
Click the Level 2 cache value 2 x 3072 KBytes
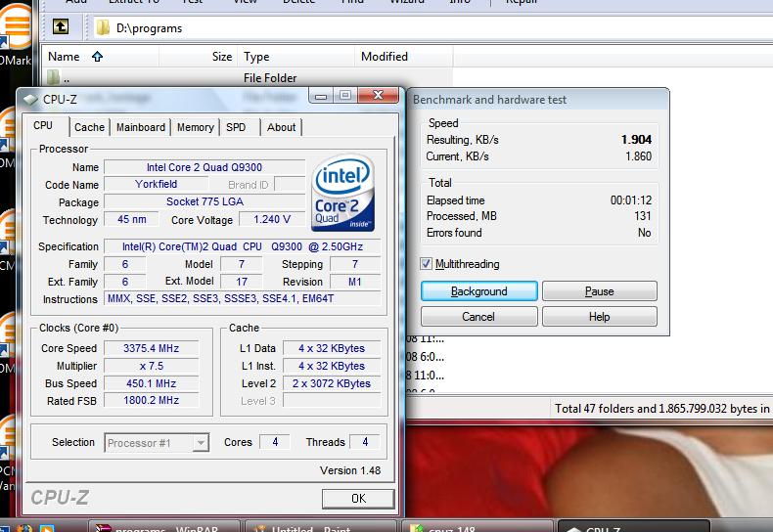click(x=332, y=383)
